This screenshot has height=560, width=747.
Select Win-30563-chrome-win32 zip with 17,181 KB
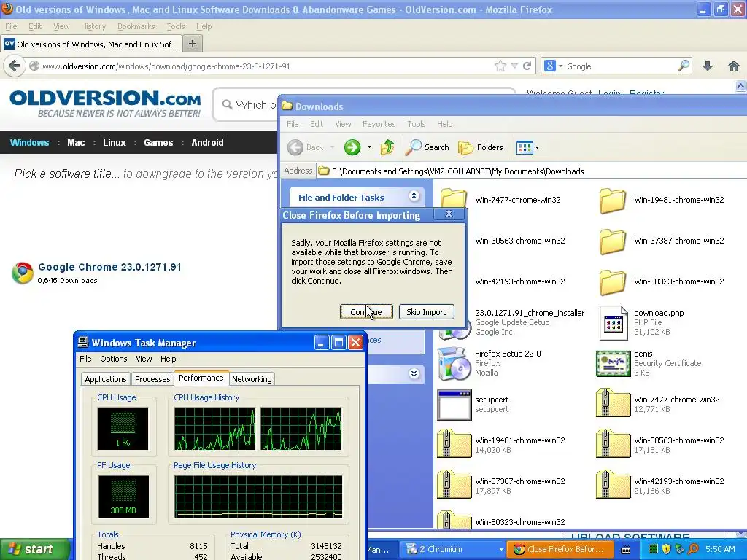coord(613,445)
